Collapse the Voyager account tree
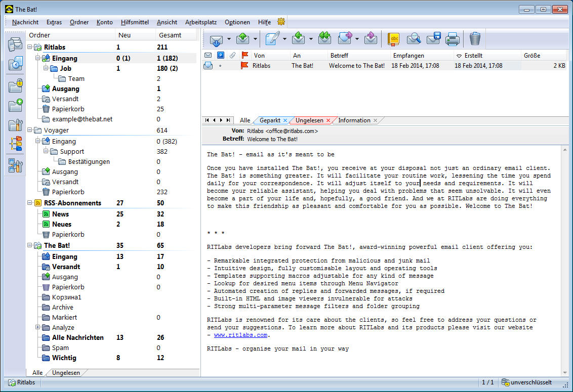Viewport: 573px width, 392px height. 29,130
